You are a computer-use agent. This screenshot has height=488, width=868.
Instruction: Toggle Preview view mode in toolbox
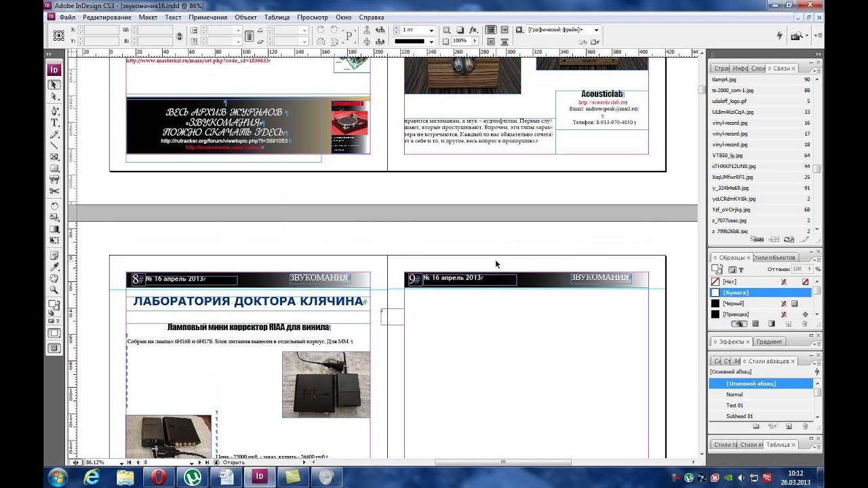coord(54,348)
